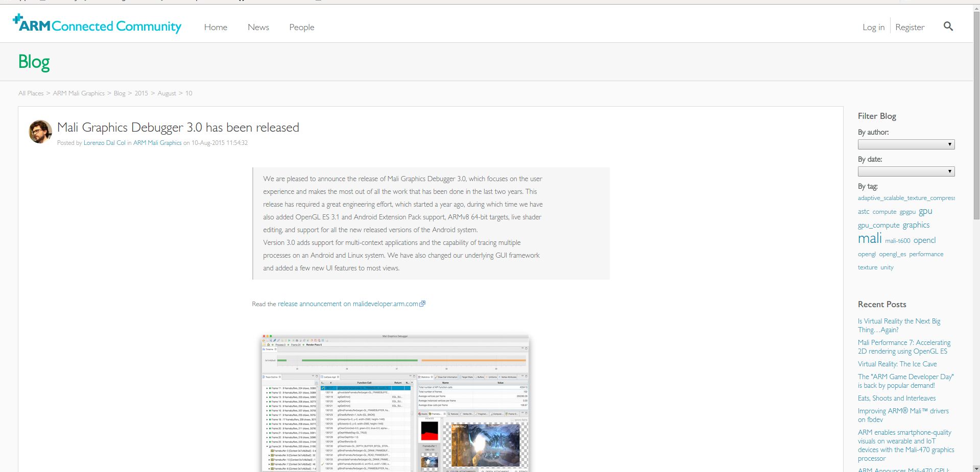This screenshot has height=472, width=980.
Task: Click the Filter Blog heading
Action: pyautogui.click(x=877, y=116)
